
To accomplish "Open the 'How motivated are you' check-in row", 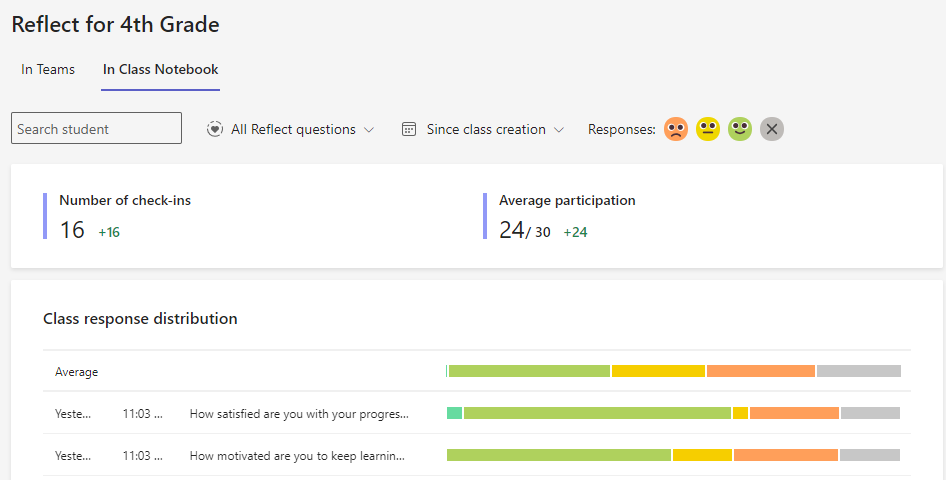I will [x=297, y=455].
